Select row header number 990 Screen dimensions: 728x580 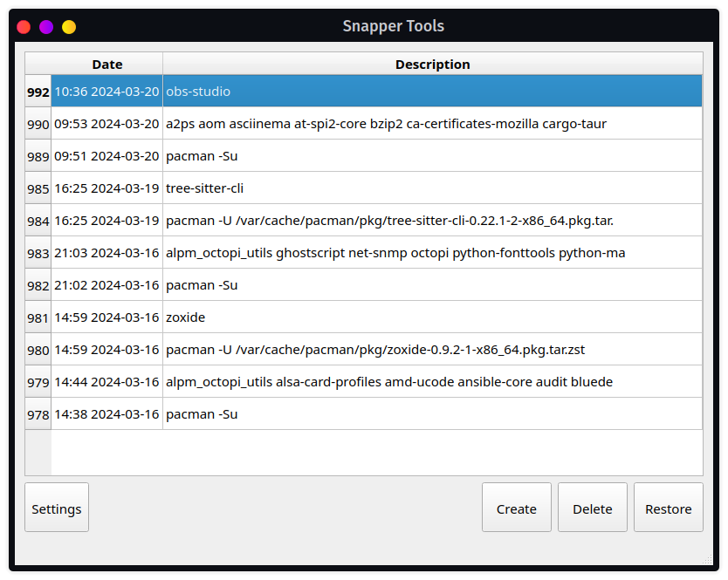[x=38, y=124]
